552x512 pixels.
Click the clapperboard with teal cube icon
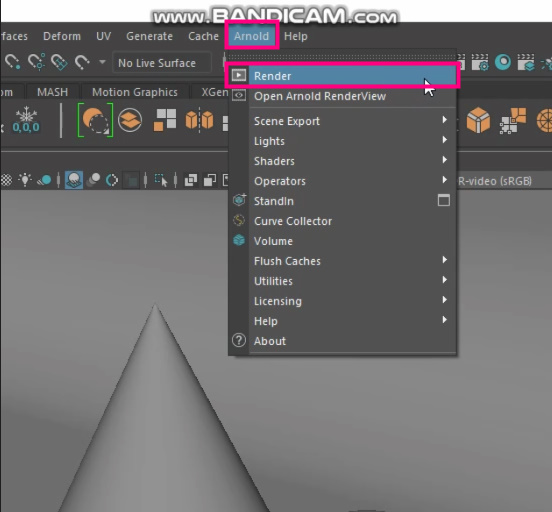coord(526,62)
